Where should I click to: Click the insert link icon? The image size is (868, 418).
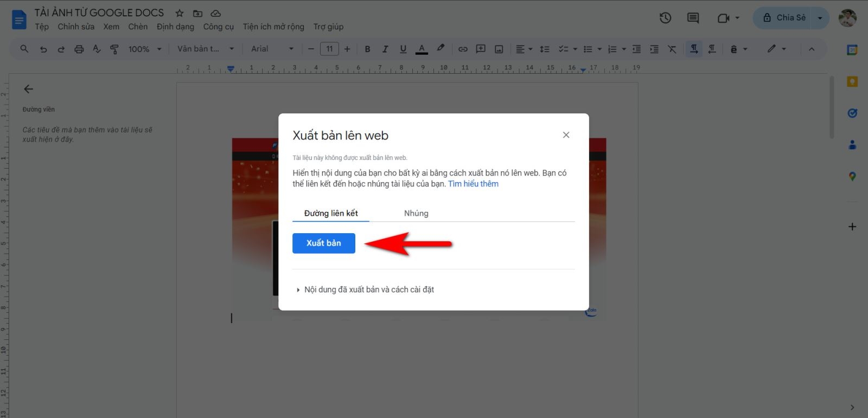click(463, 49)
